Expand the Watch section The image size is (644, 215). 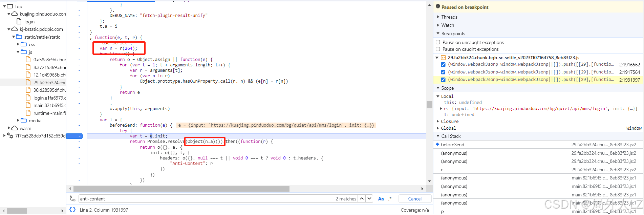(x=438, y=25)
